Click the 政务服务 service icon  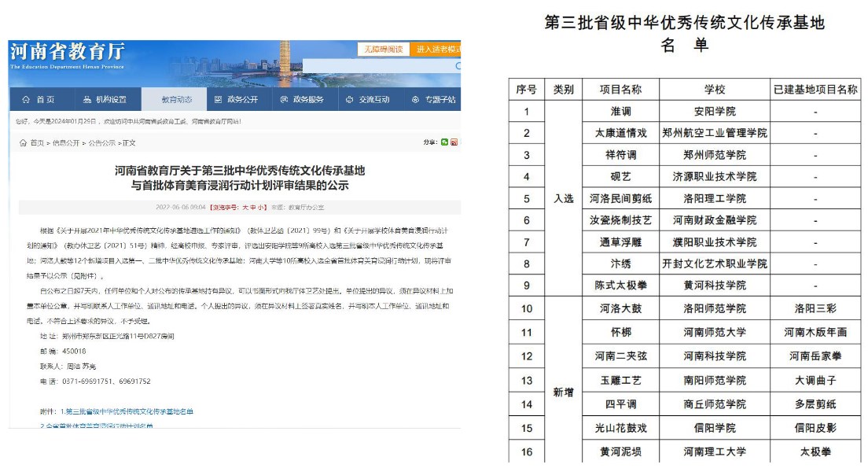pyautogui.click(x=284, y=100)
